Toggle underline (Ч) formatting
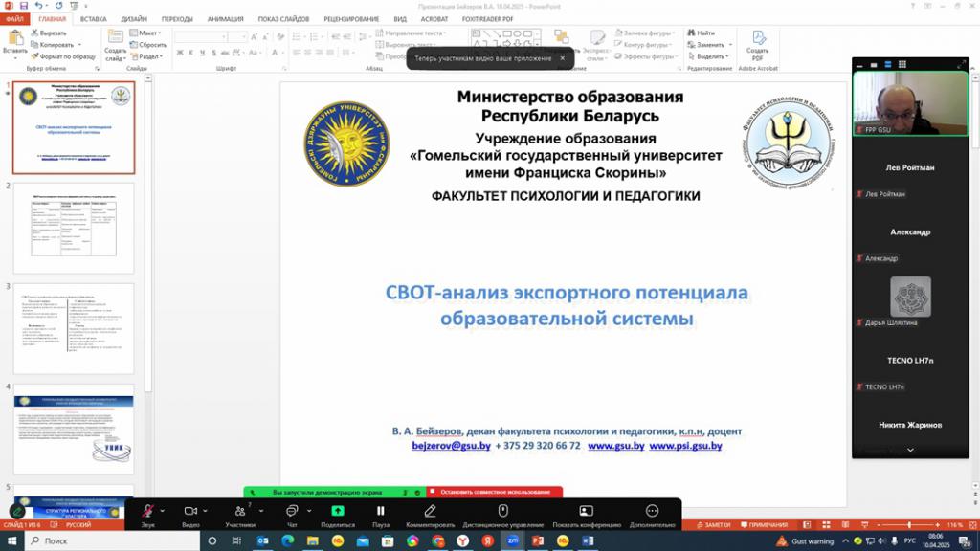Screen dimensions: 980x551 [x=203, y=53]
